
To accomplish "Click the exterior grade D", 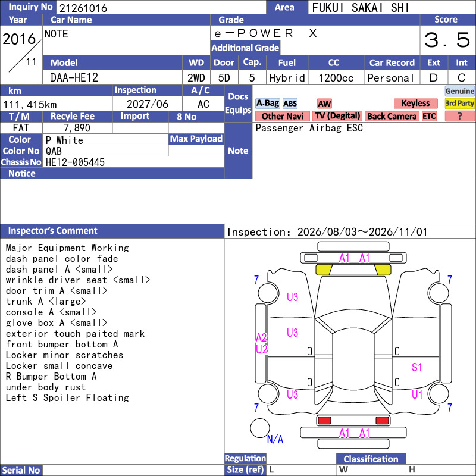I will pyautogui.click(x=434, y=78).
